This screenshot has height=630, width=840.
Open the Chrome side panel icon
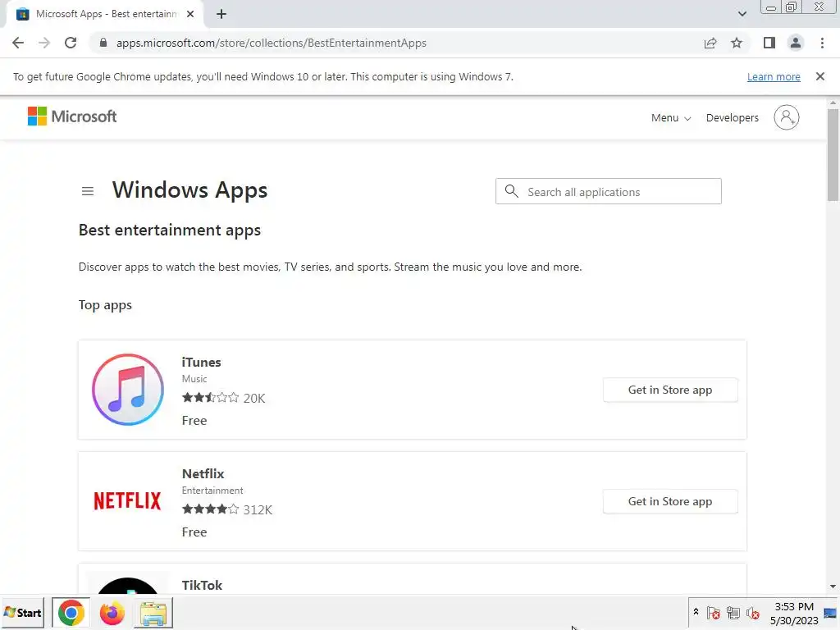coord(769,43)
